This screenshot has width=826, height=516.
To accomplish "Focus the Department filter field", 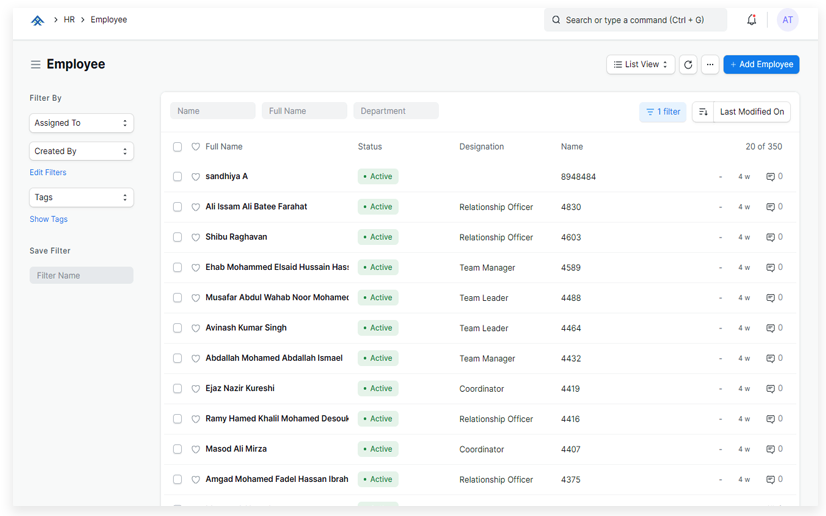I will 395,111.
